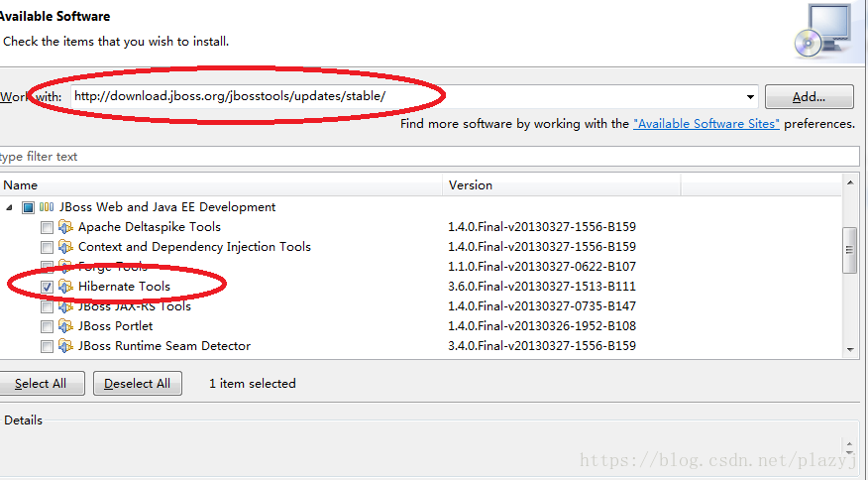Click the Select All button

coord(41,384)
